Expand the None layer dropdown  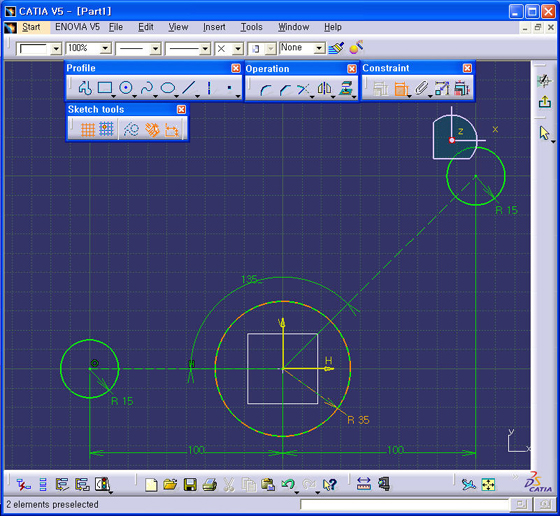click(320, 48)
